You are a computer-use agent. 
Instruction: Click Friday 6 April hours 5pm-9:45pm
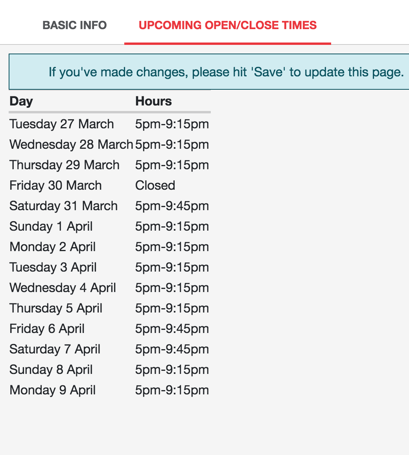coord(172,329)
